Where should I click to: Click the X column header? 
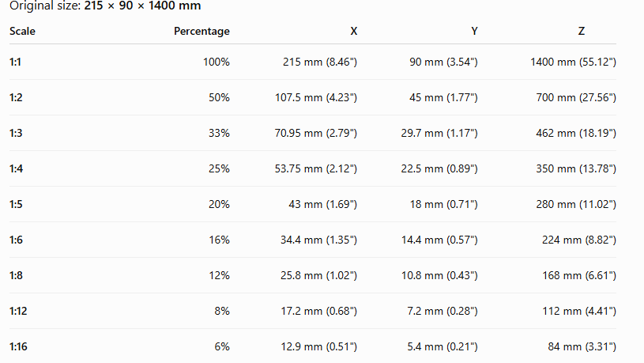[x=354, y=32]
